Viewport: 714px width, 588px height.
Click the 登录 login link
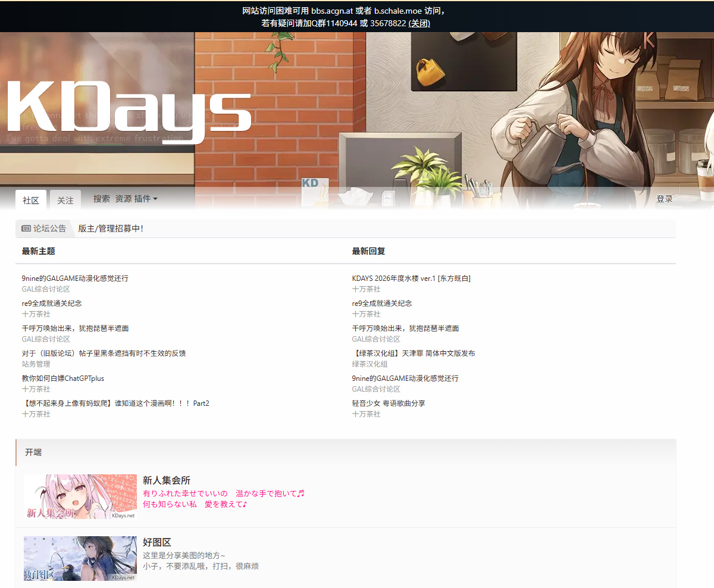(665, 199)
